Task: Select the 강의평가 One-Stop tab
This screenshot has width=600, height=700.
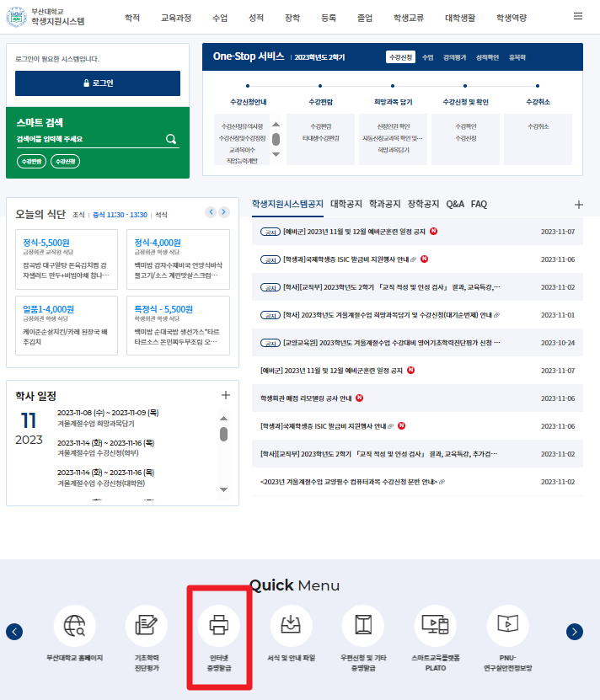Action: click(x=454, y=57)
